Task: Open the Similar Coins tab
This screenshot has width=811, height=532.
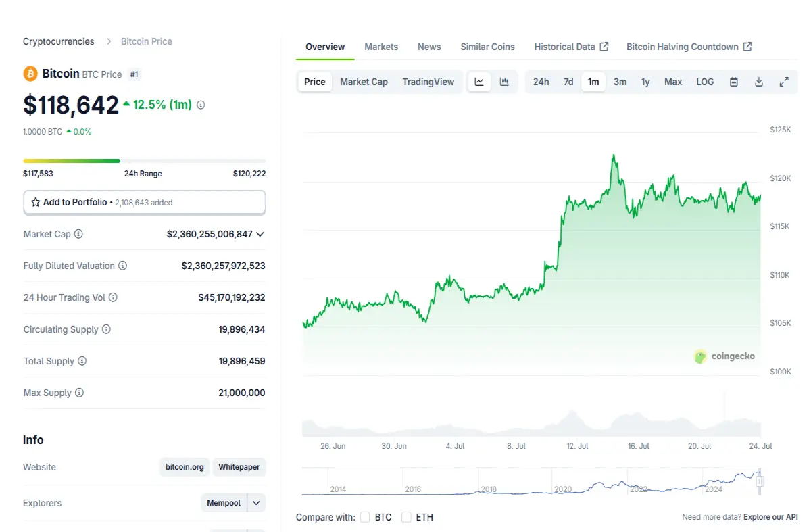Action: [488, 47]
